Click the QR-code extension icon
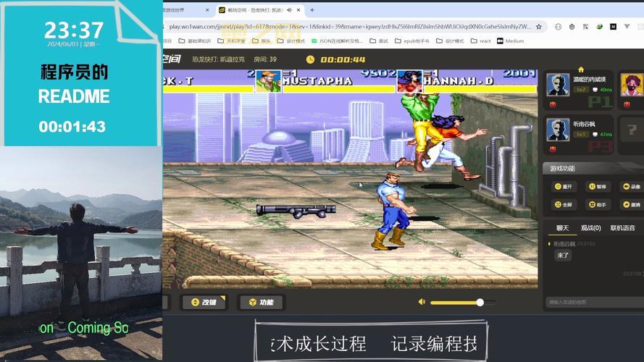The image size is (644, 362). pos(585,27)
